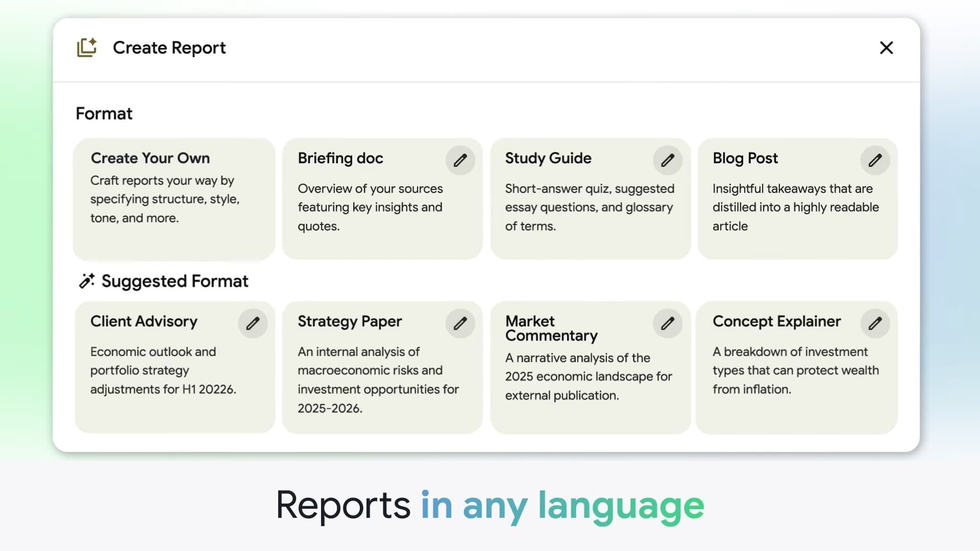Choose the Strategy Paper suggested format

click(x=382, y=367)
